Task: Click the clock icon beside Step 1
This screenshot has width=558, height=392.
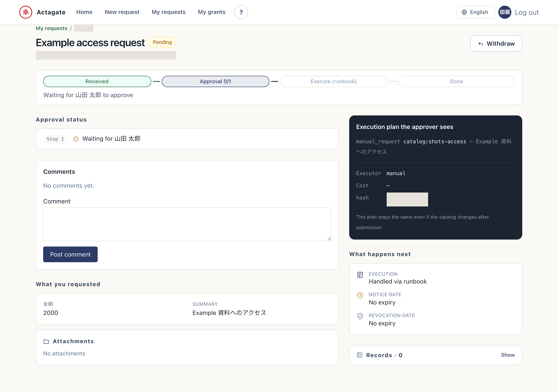Action: [x=76, y=139]
